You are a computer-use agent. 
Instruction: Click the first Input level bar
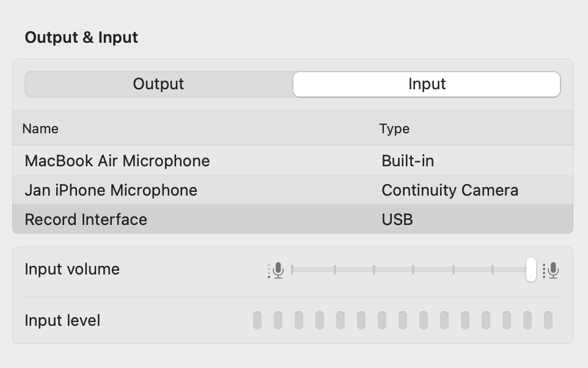click(257, 320)
